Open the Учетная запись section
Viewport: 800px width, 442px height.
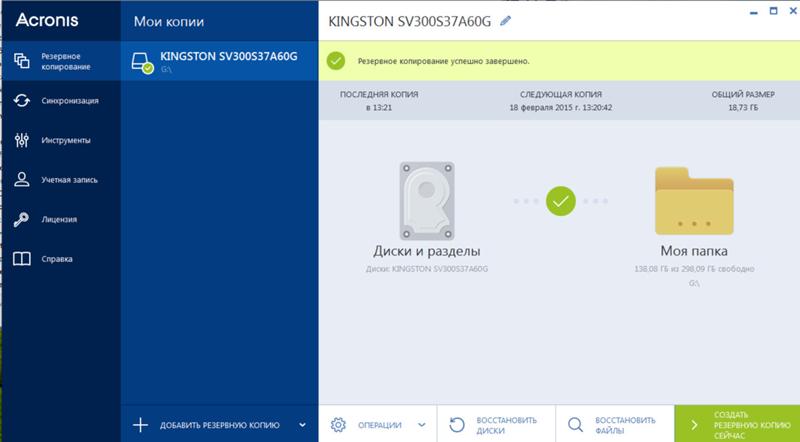tap(61, 180)
